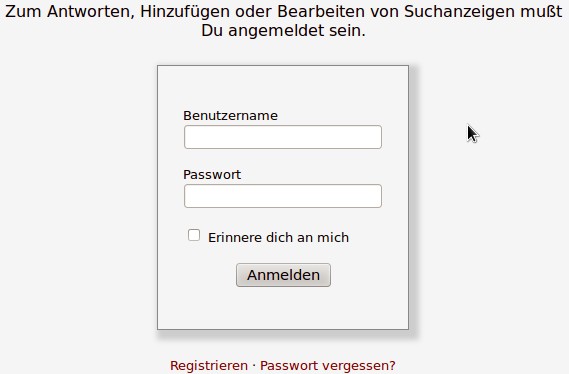Image resolution: width=569 pixels, height=374 pixels.
Task: Click the word Zum starting the heading
Action: pos(24,12)
